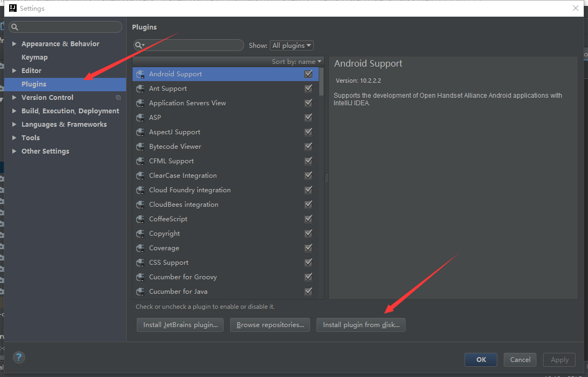
Task: Click the CFML Support plugin icon
Action: (141, 161)
